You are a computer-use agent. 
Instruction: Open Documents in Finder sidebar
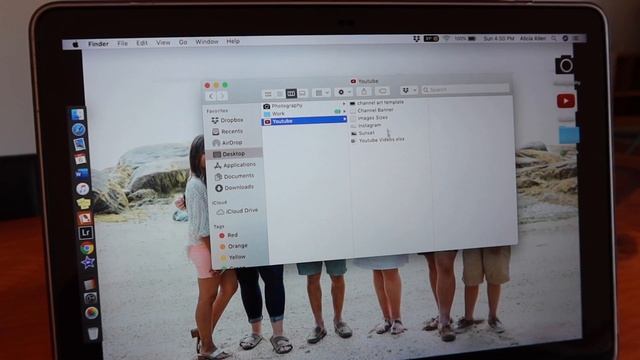[234, 176]
